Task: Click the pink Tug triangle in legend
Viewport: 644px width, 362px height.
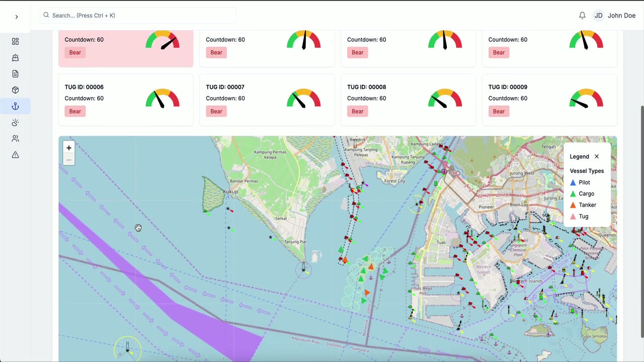Action: [573, 216]
